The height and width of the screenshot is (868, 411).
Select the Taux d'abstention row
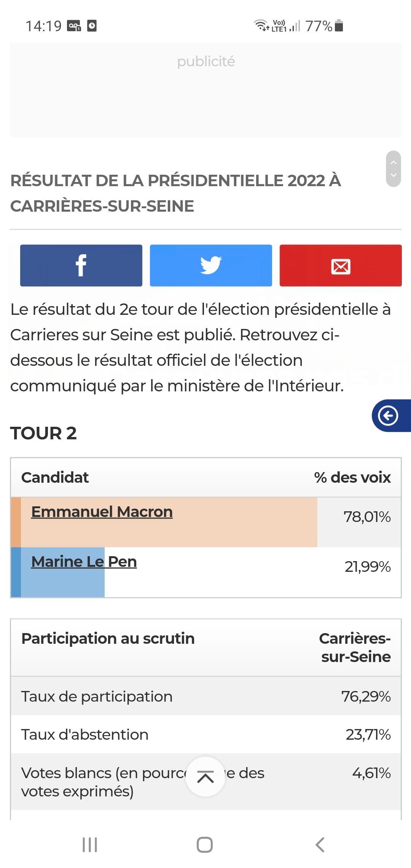coord(206,734)
